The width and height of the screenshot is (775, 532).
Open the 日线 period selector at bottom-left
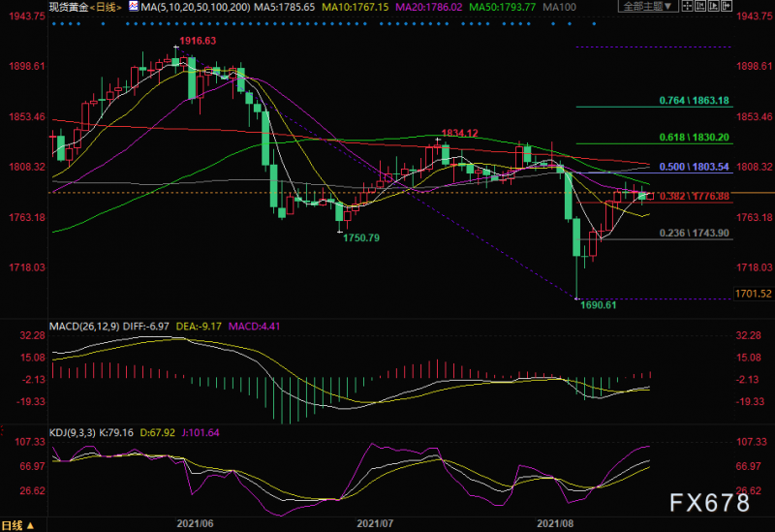click(x=17, y=525)
